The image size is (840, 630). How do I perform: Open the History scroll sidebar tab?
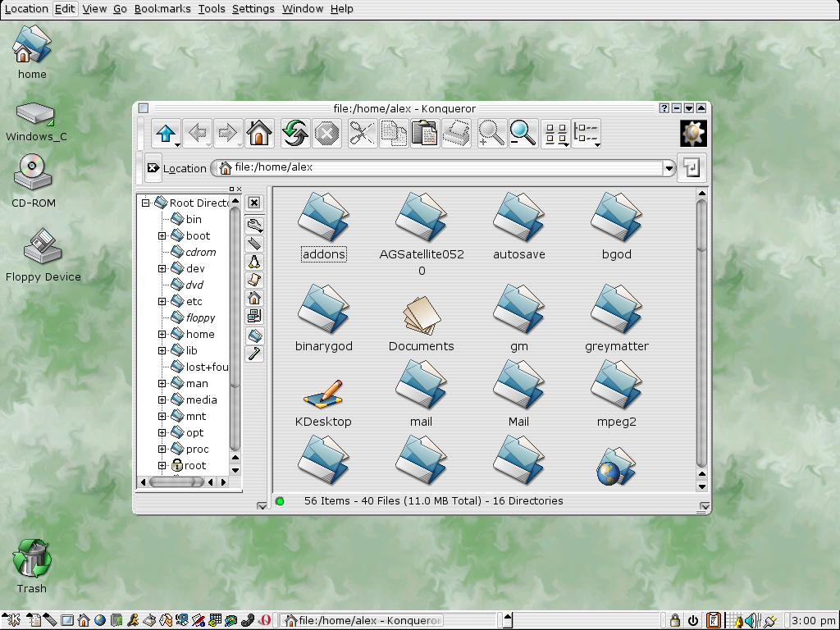click(x=254, y=280)
